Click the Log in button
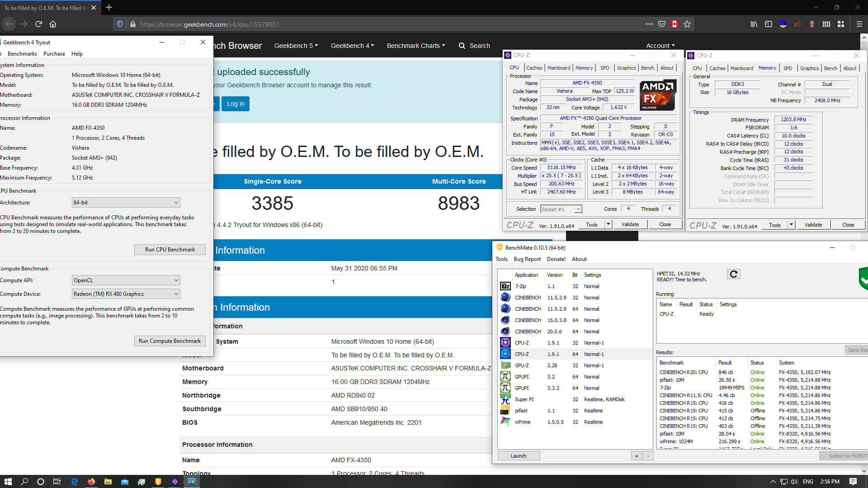The width and height of the screenshot is (868, 488). point(236,104)
